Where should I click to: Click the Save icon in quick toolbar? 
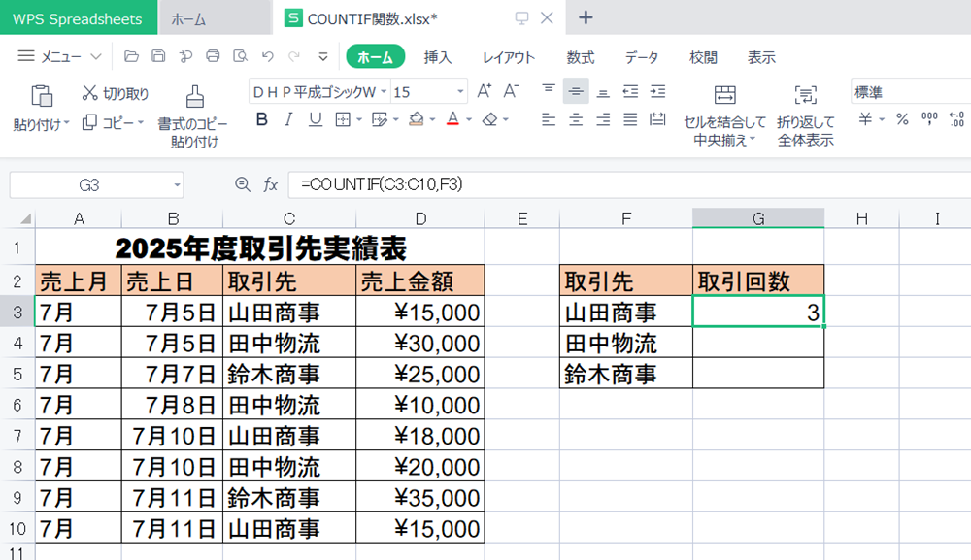pyautogui.click(x=158, y=57)
